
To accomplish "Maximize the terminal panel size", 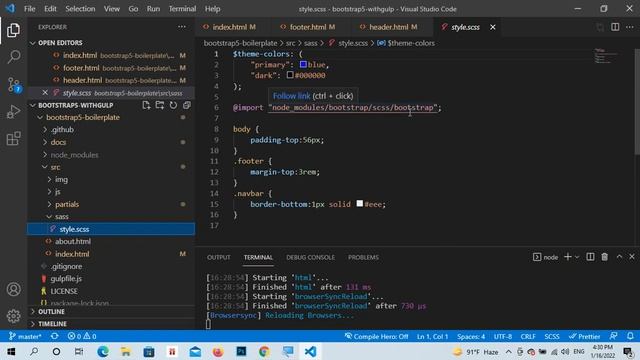I will click(x=619, y=257).
